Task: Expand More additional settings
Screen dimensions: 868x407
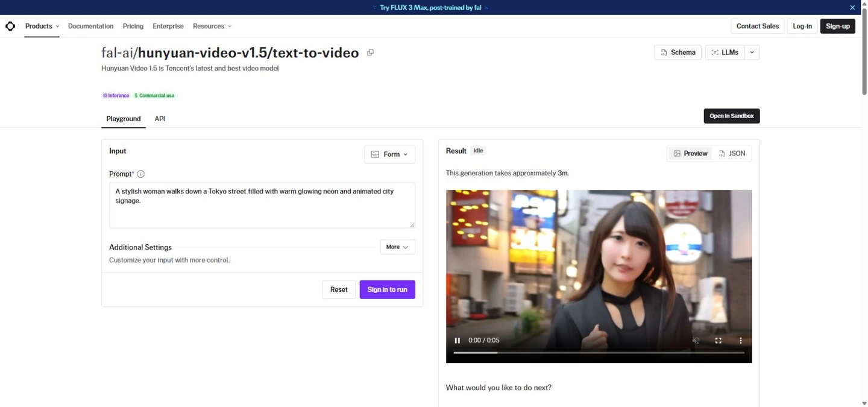Action: [x=397, y=247]
